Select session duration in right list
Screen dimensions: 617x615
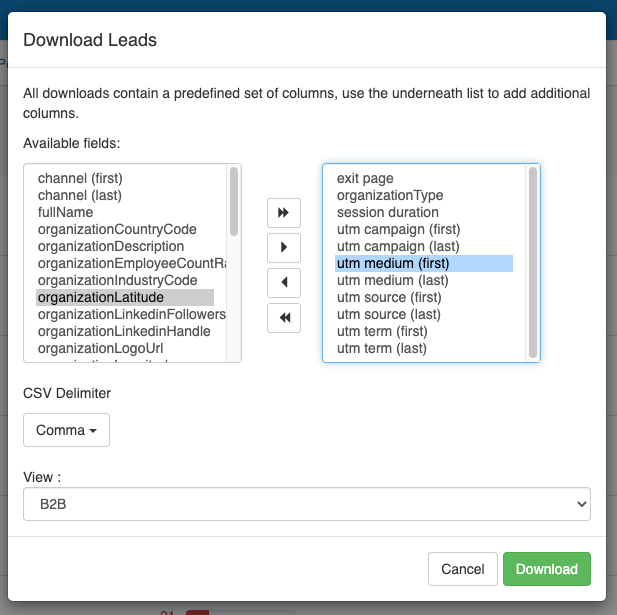(x=387, y=212)
